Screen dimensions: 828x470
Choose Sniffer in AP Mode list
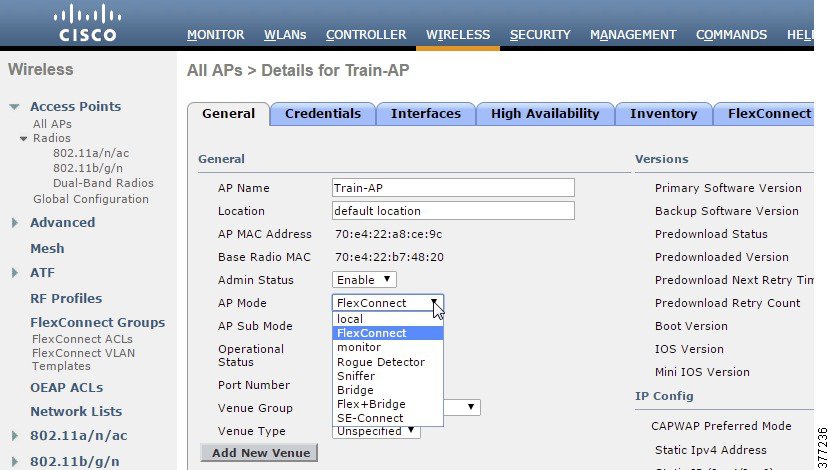pos(388,376)
